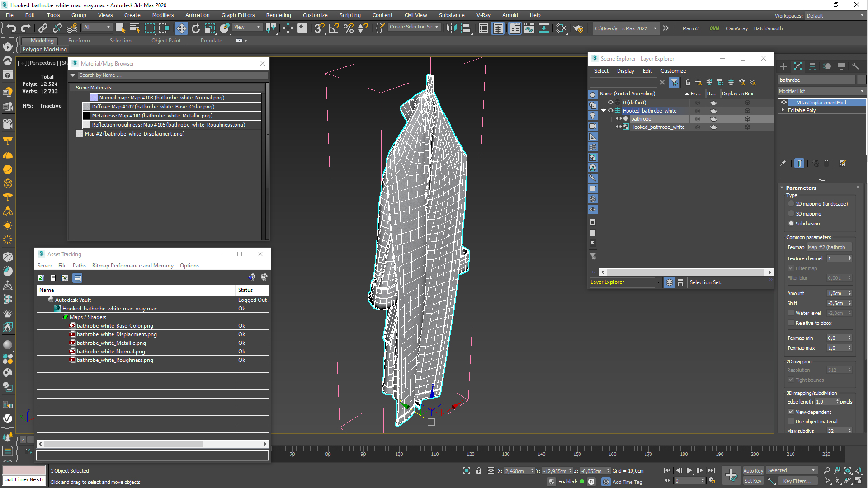Open Bitmap Performance and Memory menu
This screenshot has width=868, height=488.
[132, 266]
